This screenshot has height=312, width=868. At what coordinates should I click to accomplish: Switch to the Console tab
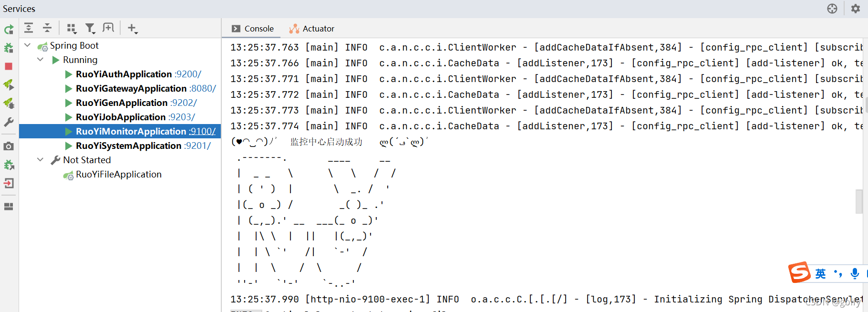point(253,29)
